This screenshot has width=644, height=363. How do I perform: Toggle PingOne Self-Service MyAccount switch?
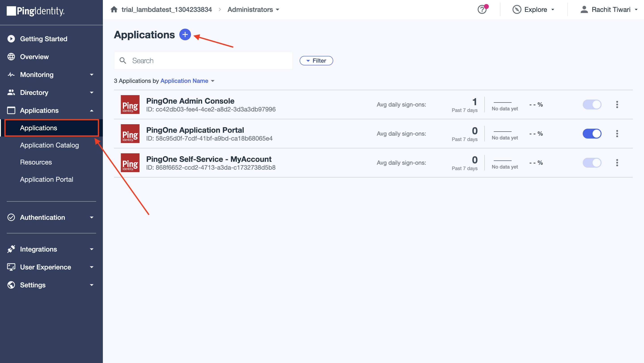point(592,163)
